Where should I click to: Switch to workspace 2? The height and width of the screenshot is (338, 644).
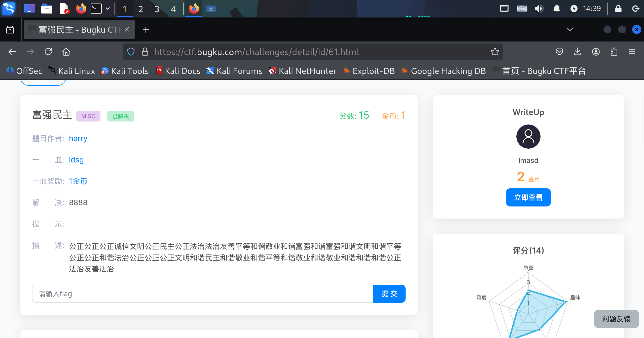pos(141,9)
